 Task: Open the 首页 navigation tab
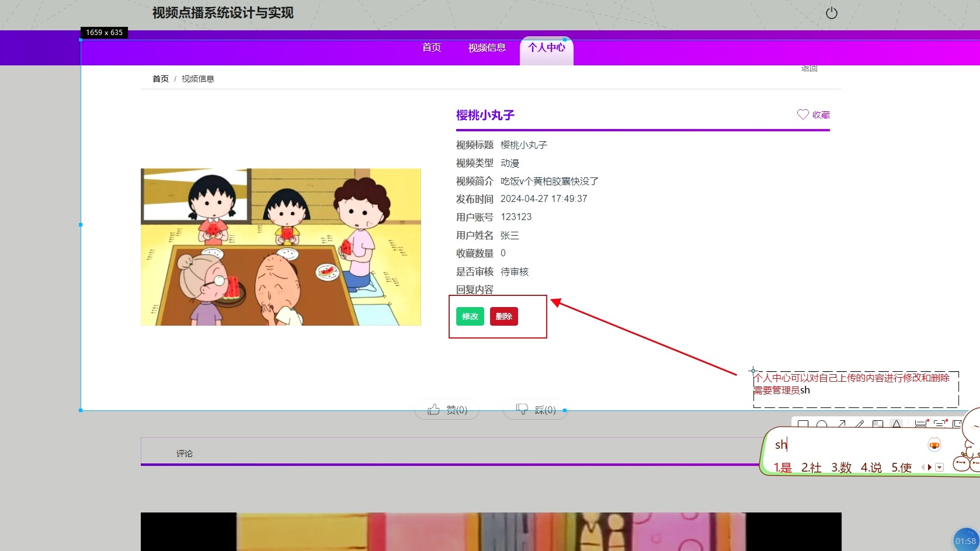click(x=432, y=47)
